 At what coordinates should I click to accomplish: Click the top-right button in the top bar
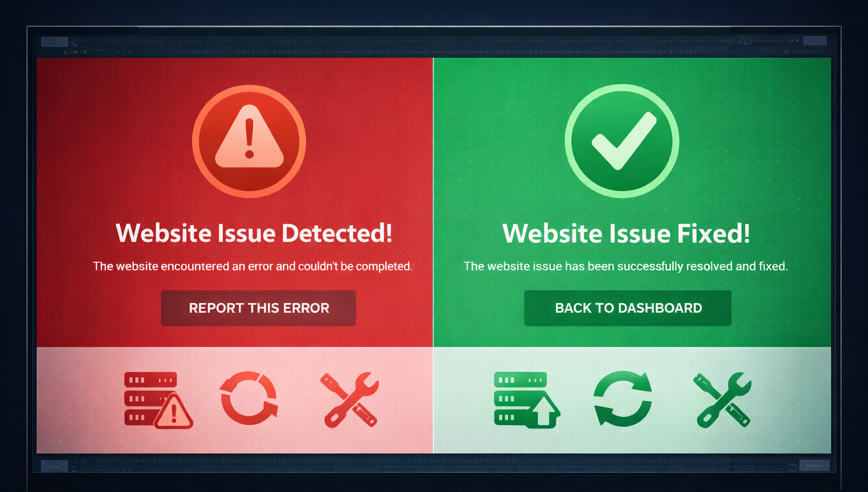[814, 41]
